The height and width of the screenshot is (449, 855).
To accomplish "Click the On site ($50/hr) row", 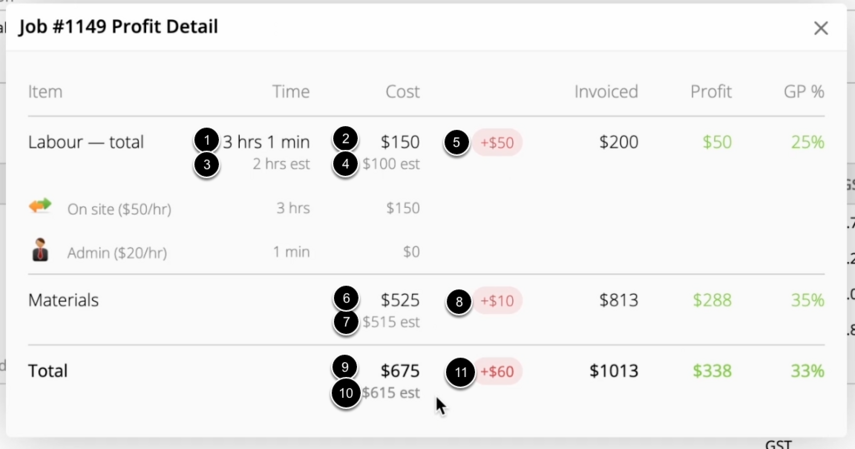I will [x=224, y=208].
